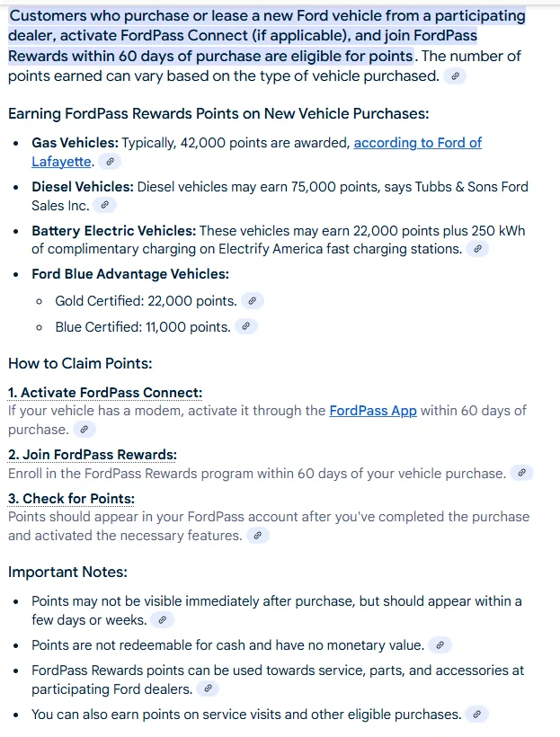Click the link icon after 'few days or weeks'

pyautogui.click(x=163, y=620)
